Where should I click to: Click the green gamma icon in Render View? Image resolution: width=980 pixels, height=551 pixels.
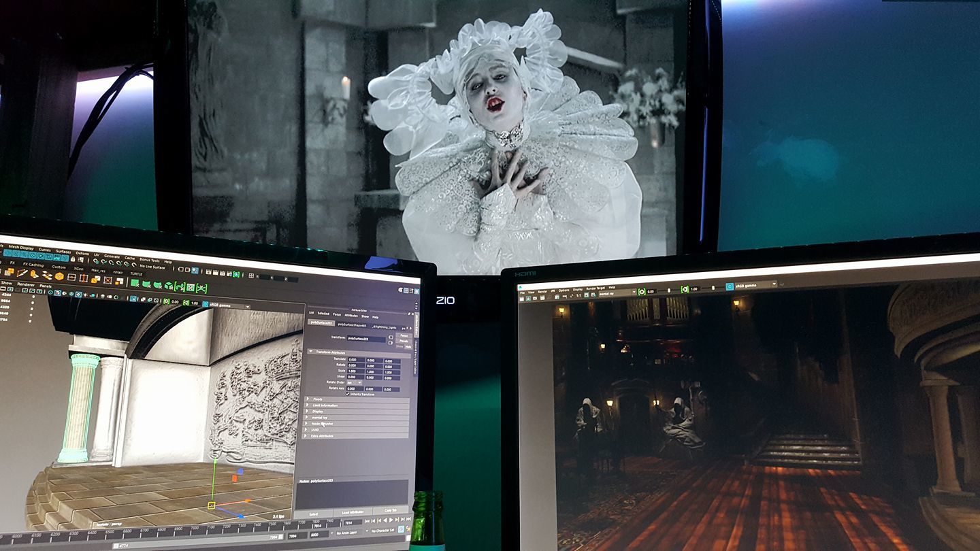tap(684, 288)
